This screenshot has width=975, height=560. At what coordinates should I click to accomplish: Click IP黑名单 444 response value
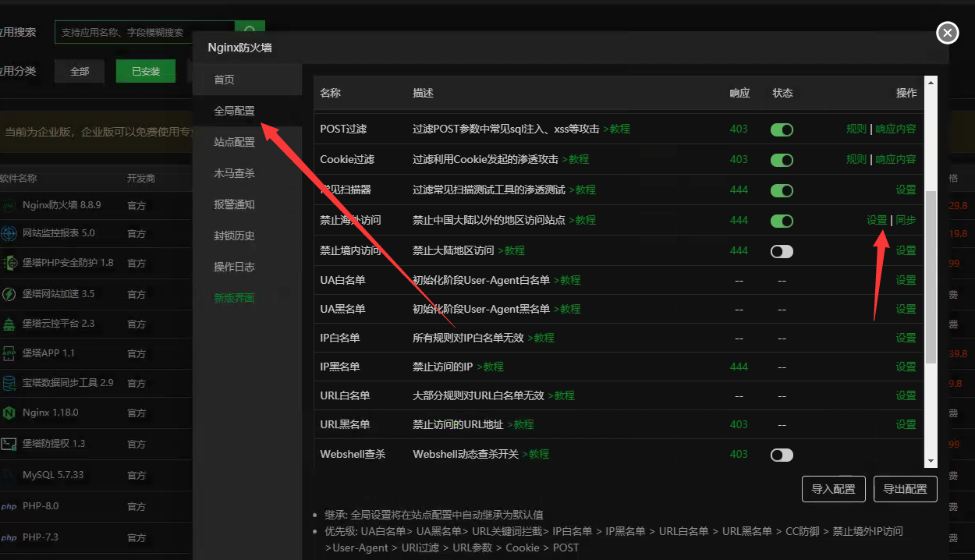pos(739,367)
